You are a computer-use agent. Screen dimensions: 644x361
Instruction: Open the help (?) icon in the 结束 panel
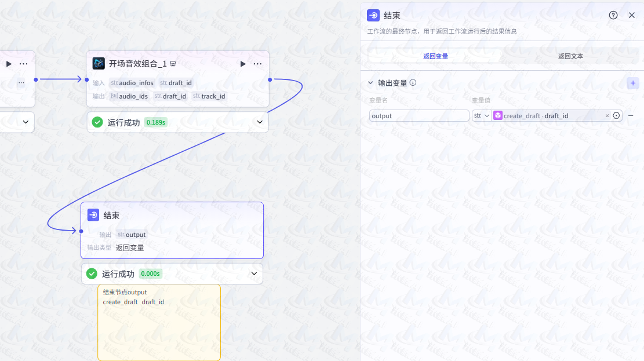tap(613, 15)
